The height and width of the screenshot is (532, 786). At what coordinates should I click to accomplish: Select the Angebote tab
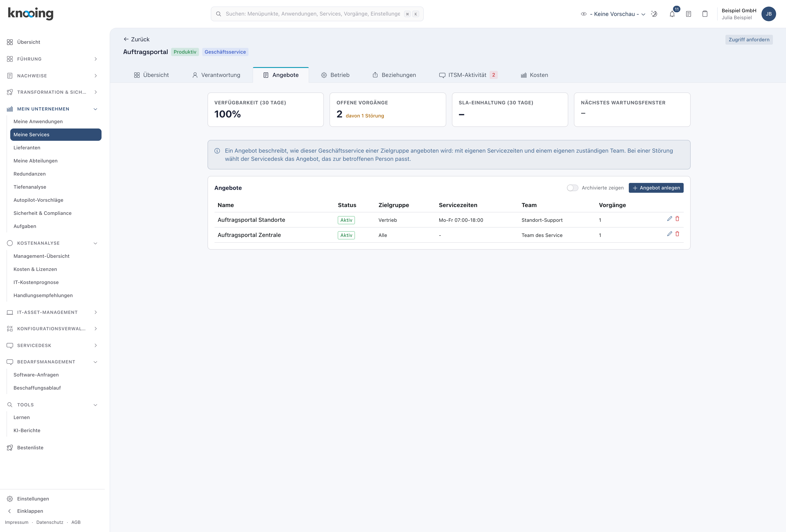click(x=281, y=75)
